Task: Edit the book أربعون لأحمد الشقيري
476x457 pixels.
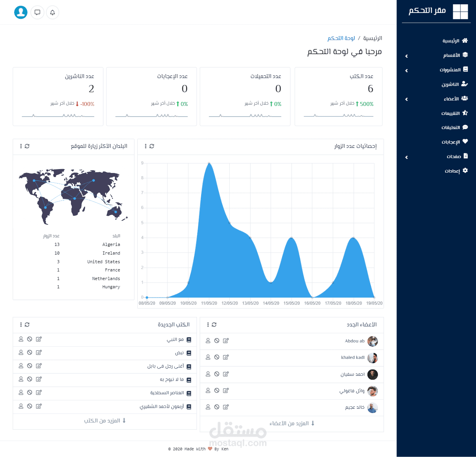Action: coord(39,406)
